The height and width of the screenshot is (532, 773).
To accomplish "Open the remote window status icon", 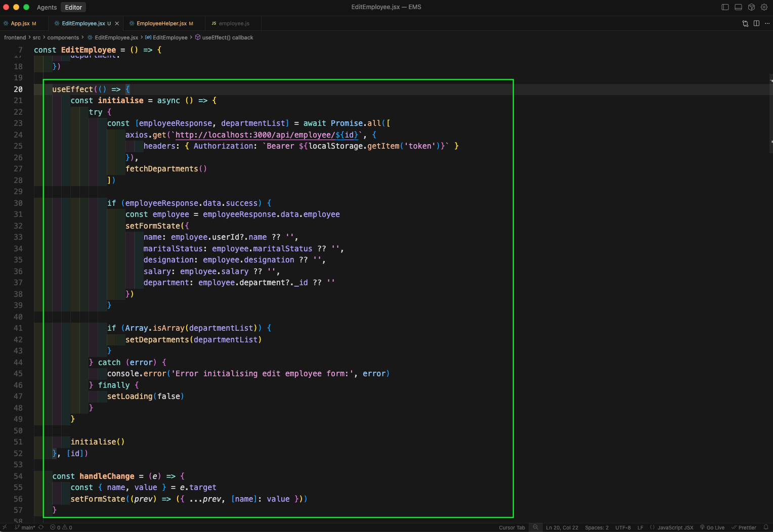I will pyautogui.click(x=5, y=527).
